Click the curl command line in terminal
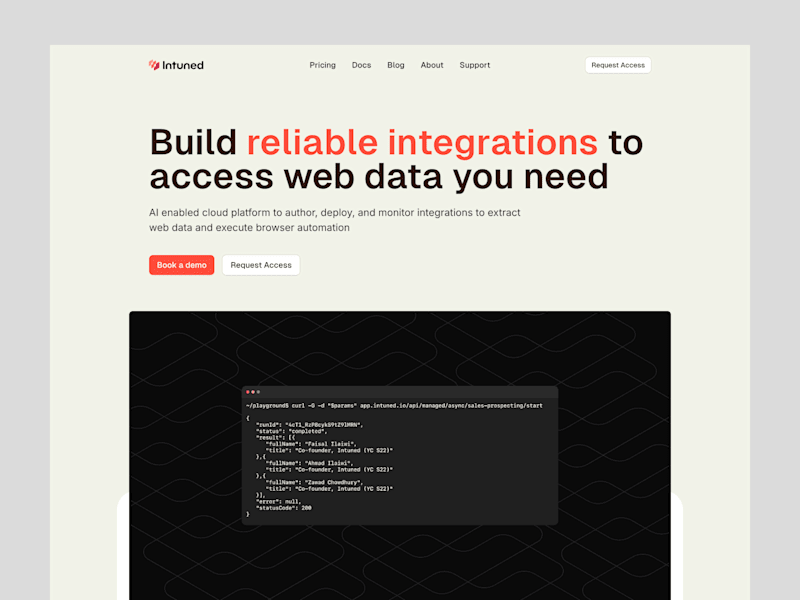Screen dimensions: 800x600 click(x=394, y=406)
